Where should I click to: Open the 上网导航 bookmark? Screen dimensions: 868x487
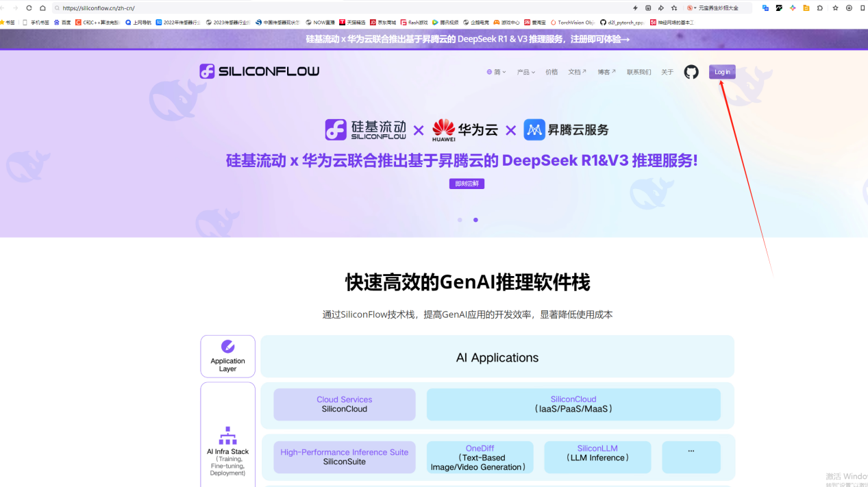pos(138,22)
